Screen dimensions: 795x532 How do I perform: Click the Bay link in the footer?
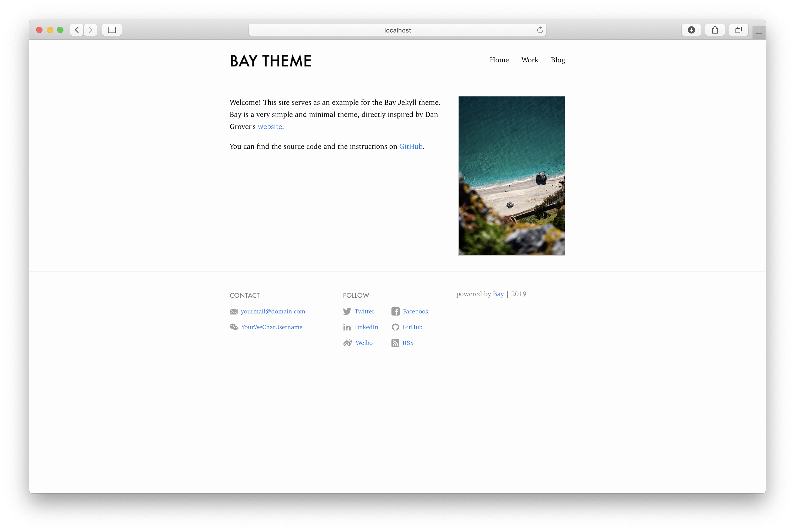pyautogui.click(x=498, y=293)
